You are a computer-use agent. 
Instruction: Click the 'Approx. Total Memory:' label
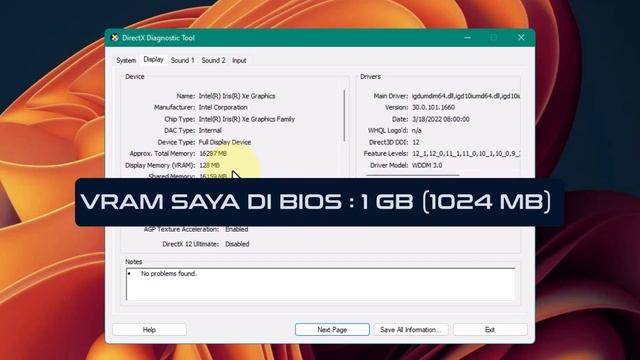click(162, 154)
